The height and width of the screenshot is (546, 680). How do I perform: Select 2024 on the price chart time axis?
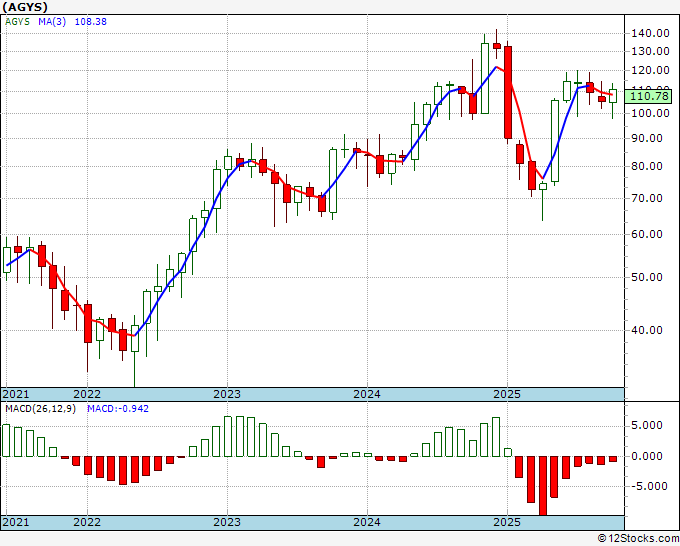367,394
